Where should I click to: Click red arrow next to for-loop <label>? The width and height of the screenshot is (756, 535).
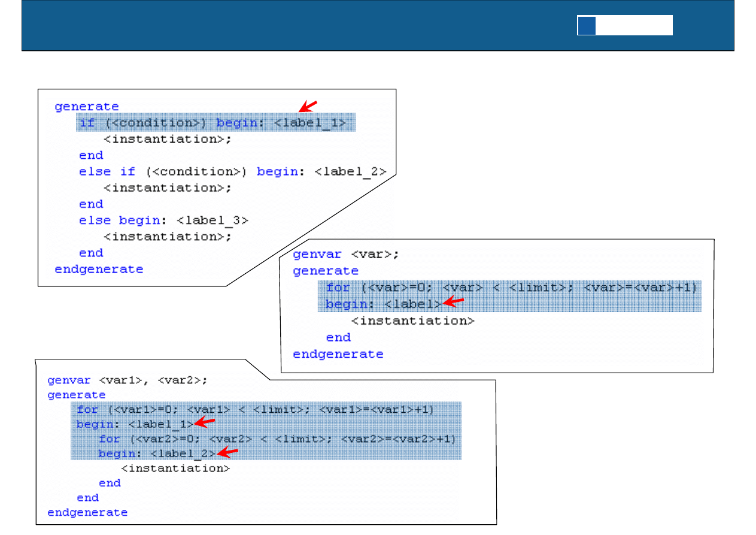click(x=455, y=303)
